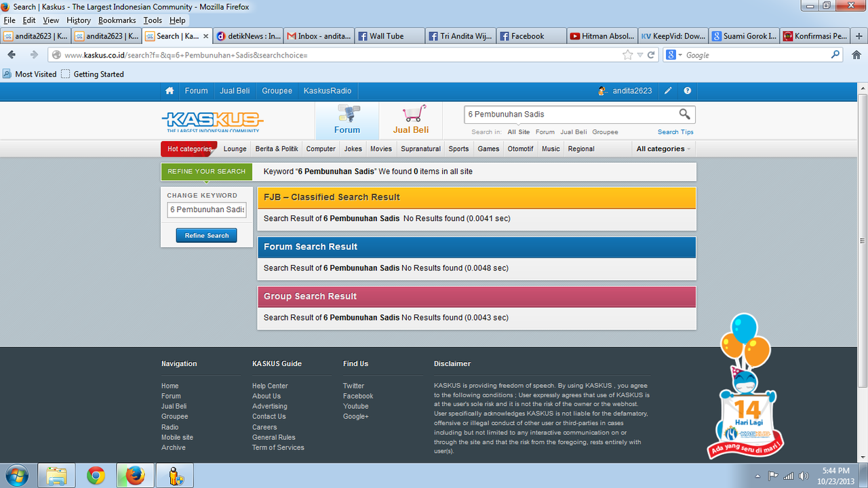Select the Jual Beli shopping cart tab
Viewport: 868px width, 488px height.
pyautogui.click(x=411, y=120)
